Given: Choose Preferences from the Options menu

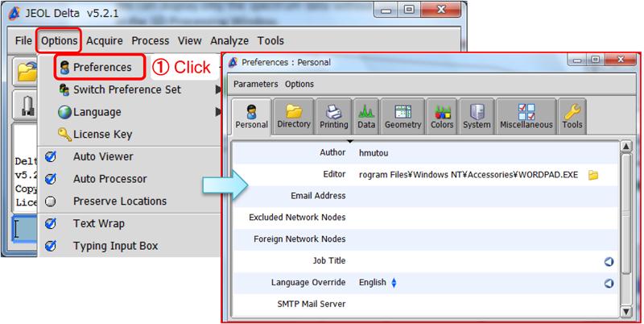Looking at the screenshot, I should click(100, 67).
